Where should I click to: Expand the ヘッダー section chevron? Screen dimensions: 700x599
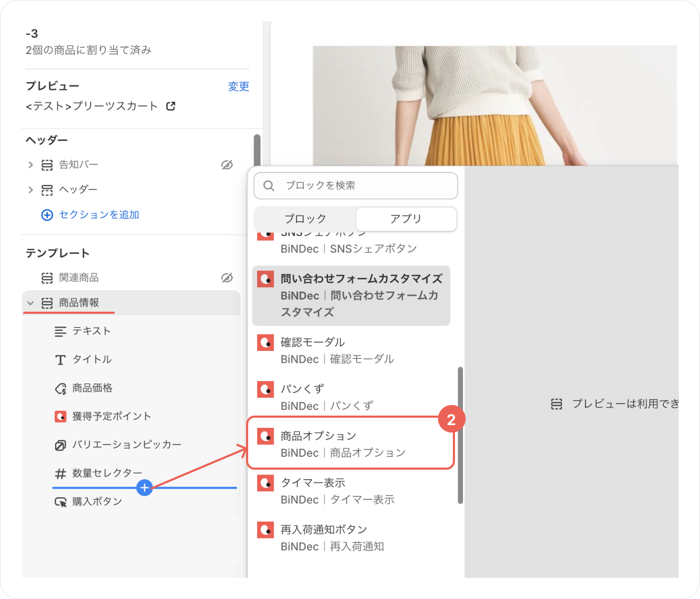31,190
